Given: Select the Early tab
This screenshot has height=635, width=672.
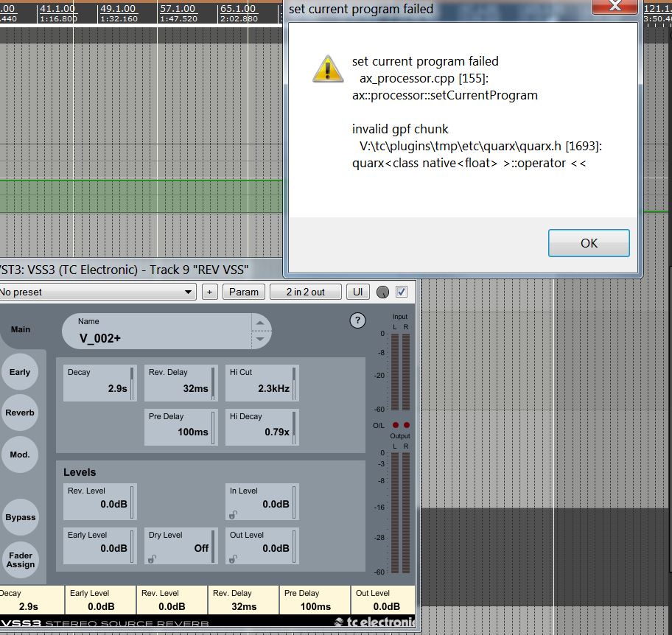Looking at the screenshot, I should (x=20, y=372).
